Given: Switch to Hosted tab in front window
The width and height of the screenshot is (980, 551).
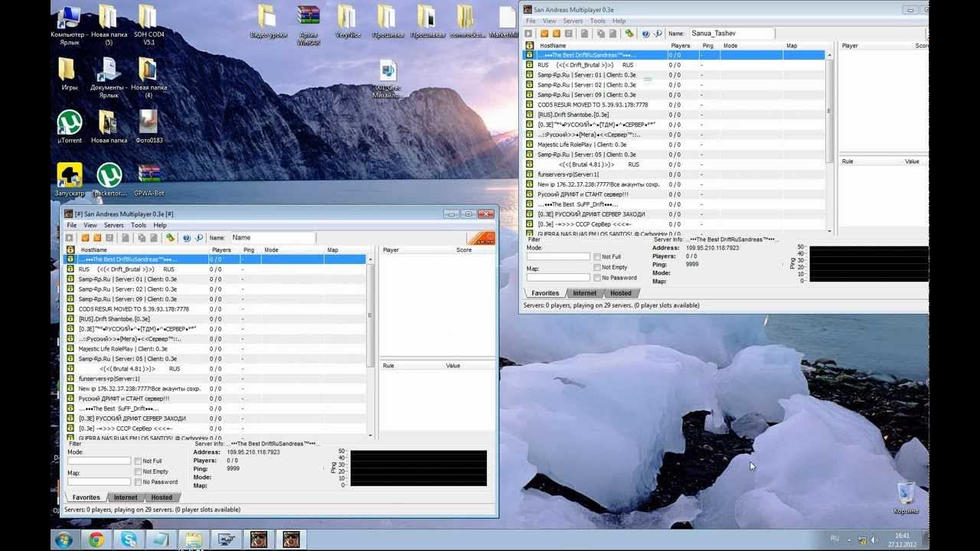Looking at the screenshot, I should (162, 497).
